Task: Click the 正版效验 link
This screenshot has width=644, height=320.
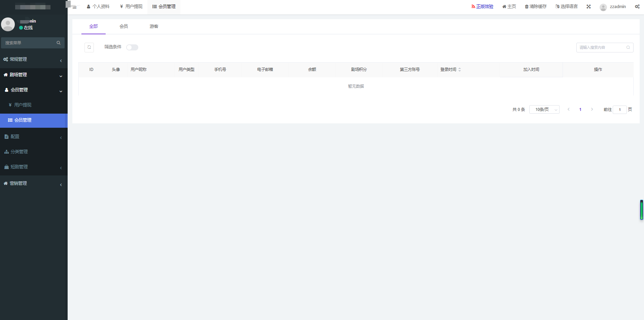Action: (482, 7)
